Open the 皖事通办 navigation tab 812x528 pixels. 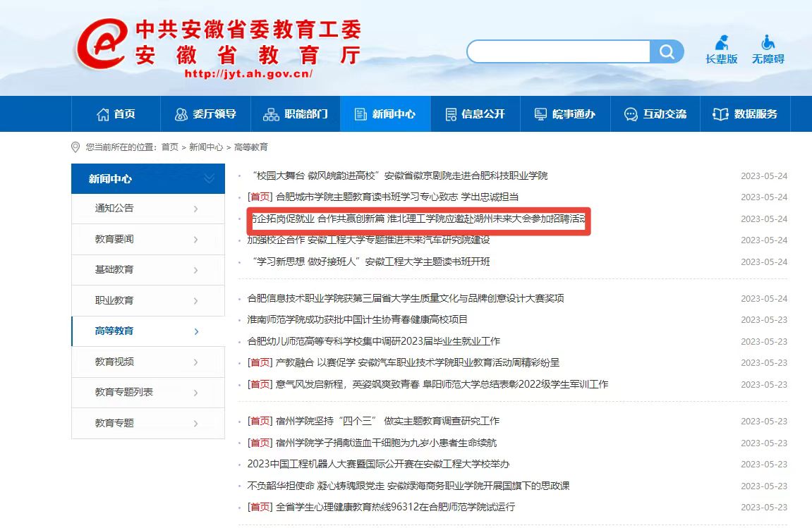coord(564,114)
